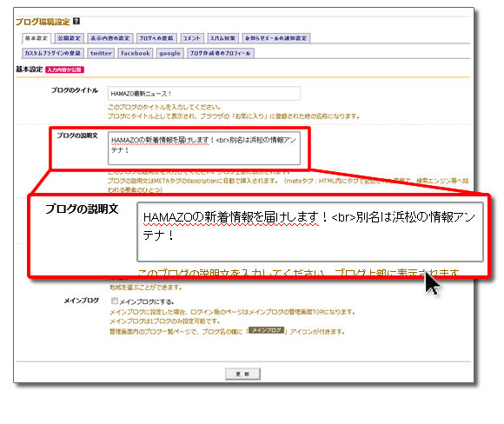Check the メインブログにする checkbox
This screenshot has height=424, width=504.
[x=115, y=301]
